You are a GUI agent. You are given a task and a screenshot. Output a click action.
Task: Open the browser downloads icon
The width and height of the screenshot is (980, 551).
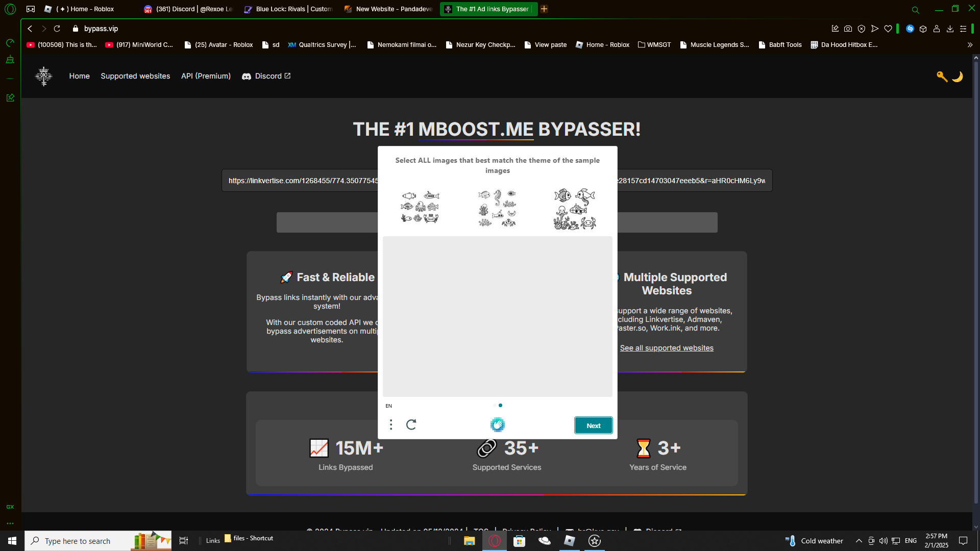coord(950,29)
